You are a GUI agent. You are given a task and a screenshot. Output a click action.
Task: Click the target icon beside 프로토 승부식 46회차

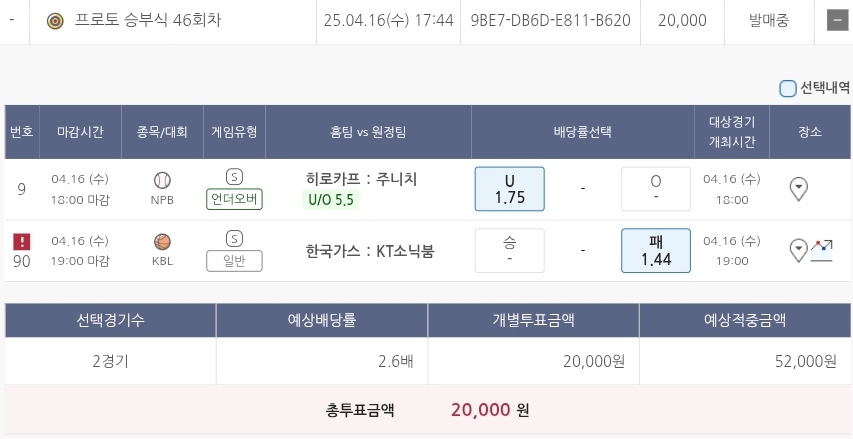[x=55, y=20]
